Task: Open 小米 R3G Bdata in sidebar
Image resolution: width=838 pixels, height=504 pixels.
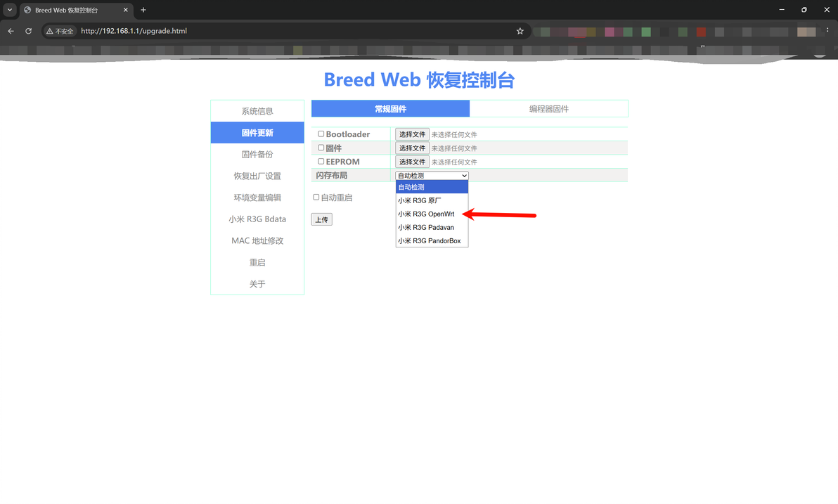Action: (x=257, y=219)
